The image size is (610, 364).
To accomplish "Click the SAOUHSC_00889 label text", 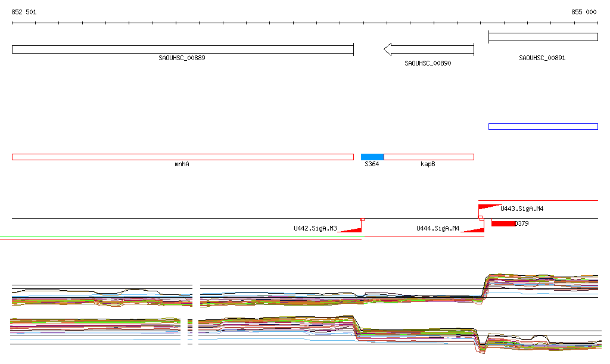I will (182, 58).
